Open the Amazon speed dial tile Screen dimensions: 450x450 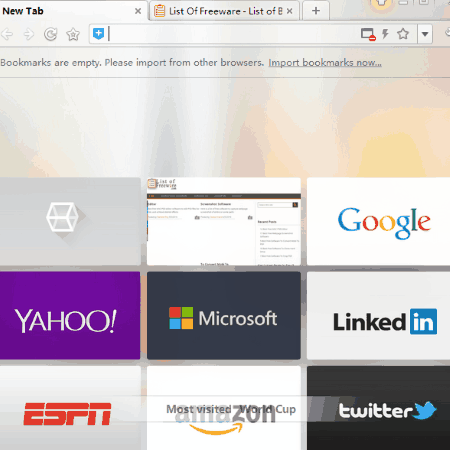tap(224, 408)
